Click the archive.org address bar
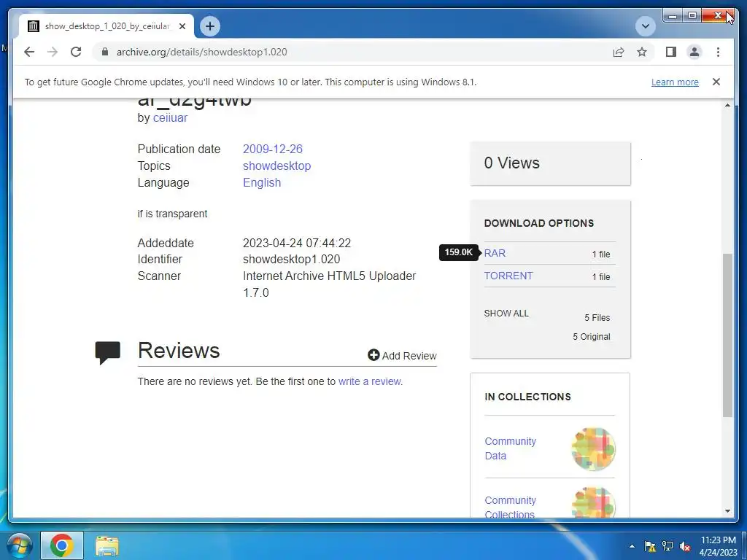747x560 pixels. (x=352, y=52)
